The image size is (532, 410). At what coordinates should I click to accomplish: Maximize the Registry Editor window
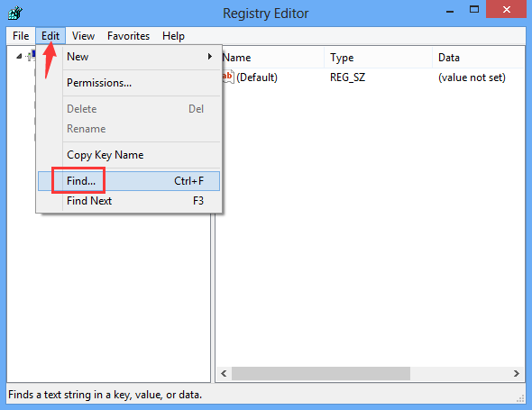474,10
